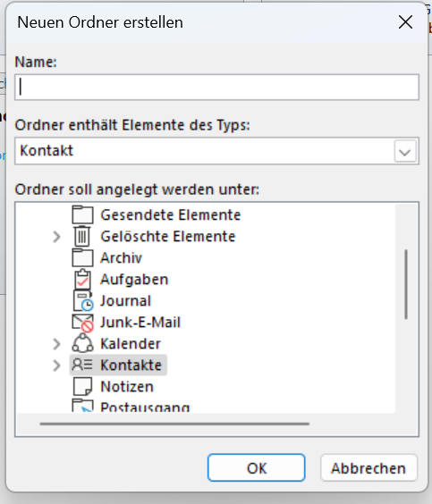Click the Archiv folder icon
This screenshot has height=504, width=432.
82,257
